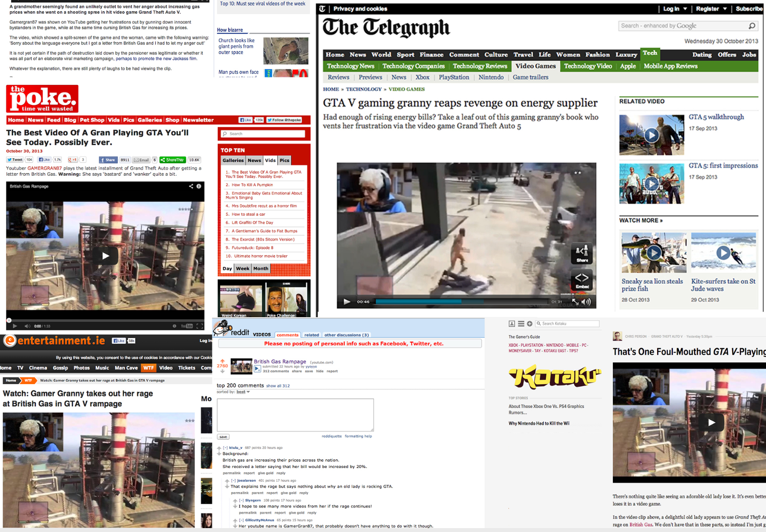
Task: Click the Telegraph video volume icon
Action: click(x=586, y=302)
